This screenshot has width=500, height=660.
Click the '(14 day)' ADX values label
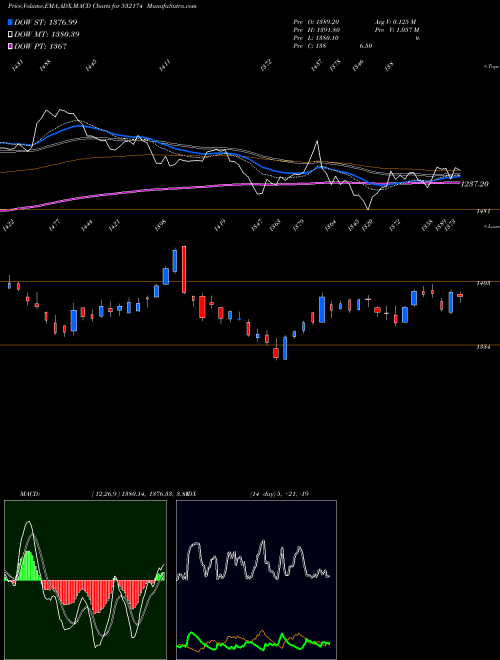[x=279, y=494]
